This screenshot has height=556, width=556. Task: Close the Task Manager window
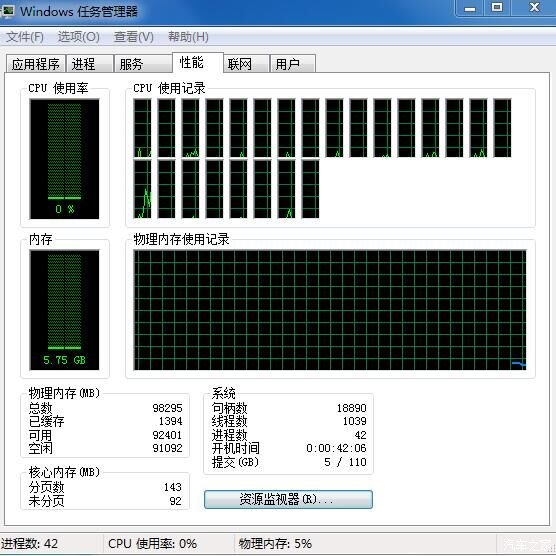tap(534, 8)
